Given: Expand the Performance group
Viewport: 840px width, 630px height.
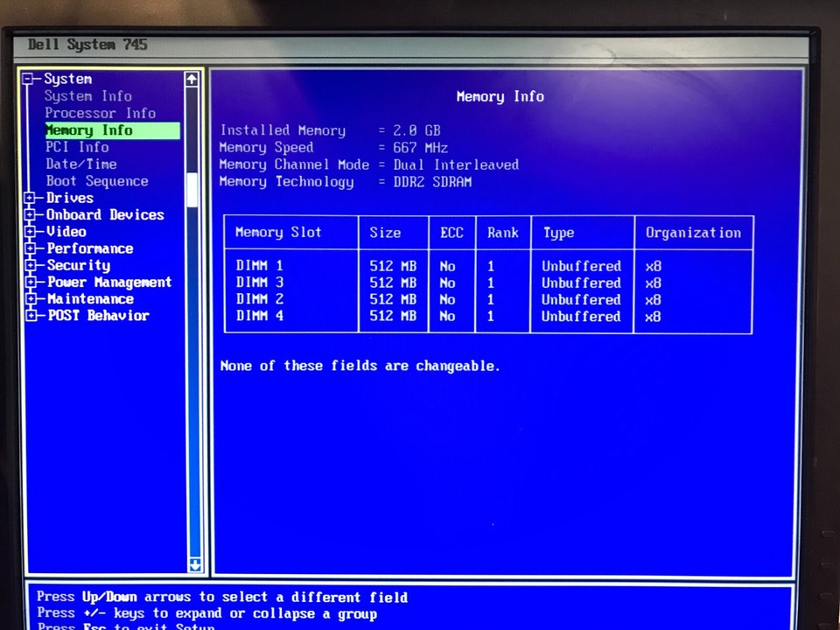Looking at the screenshot, I should point(31,248).
